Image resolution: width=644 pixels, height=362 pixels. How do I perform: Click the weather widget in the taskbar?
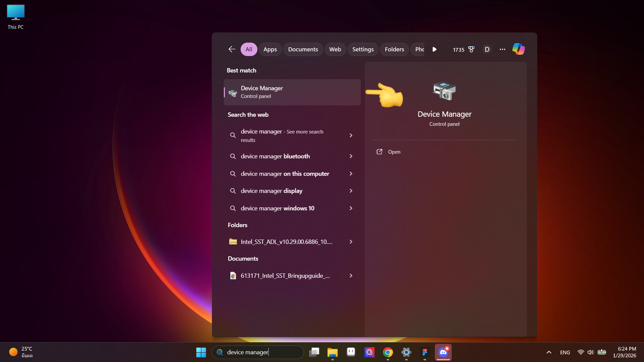[22, 352]
